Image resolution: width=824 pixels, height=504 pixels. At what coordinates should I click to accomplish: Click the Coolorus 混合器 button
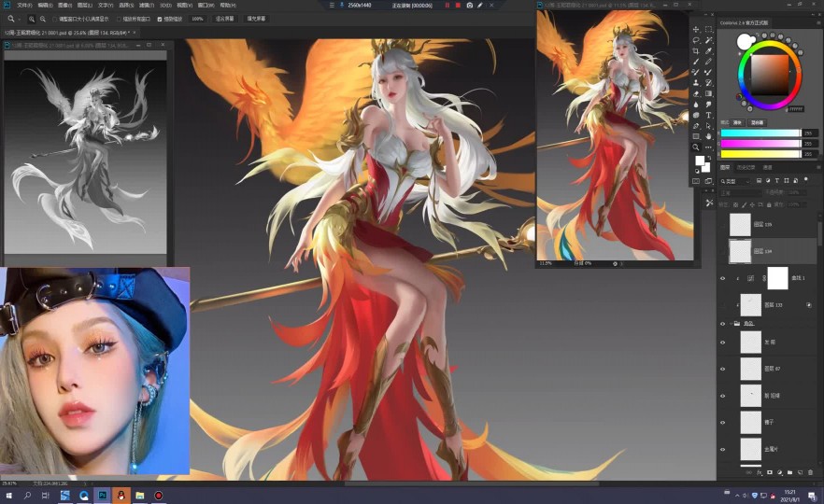[x=757, y=122]
